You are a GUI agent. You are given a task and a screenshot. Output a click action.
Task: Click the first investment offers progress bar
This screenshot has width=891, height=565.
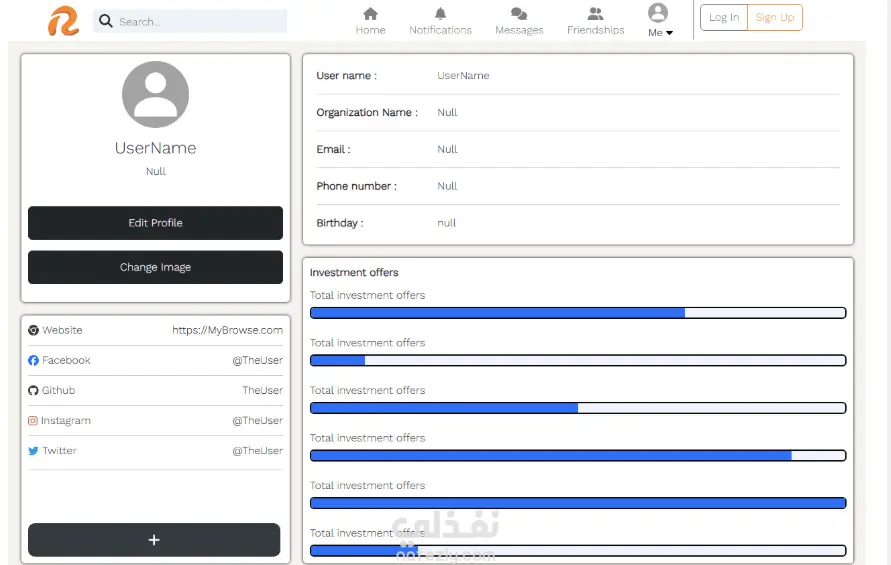[x=578, y=313]
